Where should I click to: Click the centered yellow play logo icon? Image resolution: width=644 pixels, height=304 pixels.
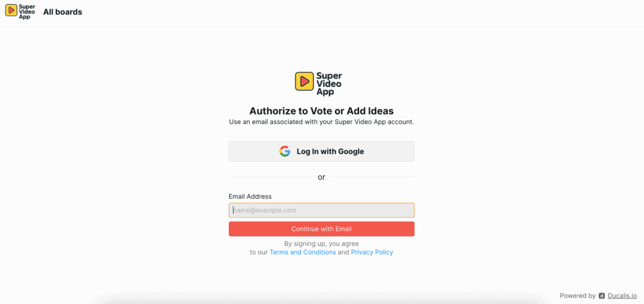pyautogui.click(x=304, y=81)
